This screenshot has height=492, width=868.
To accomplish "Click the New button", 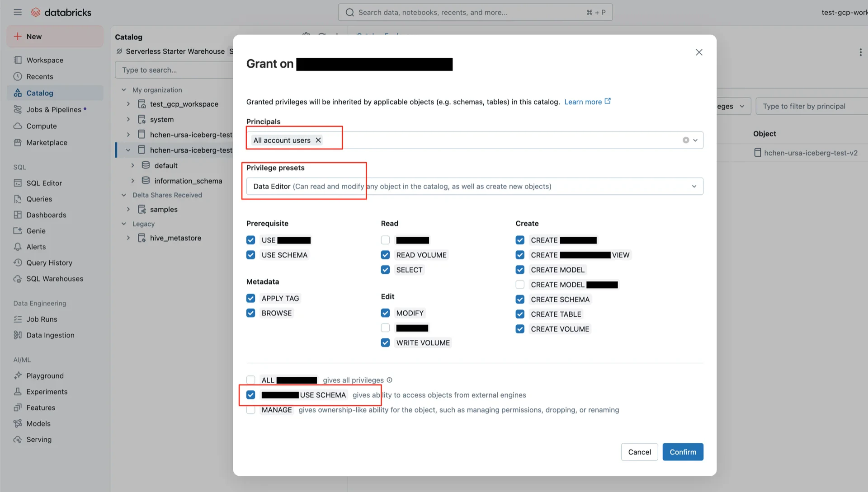I will click(55, 37).
